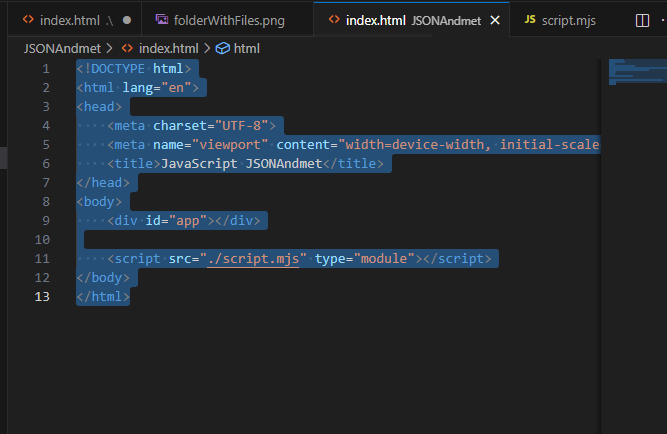Click the "viewport" string on line 5
This screenshot has width=667, height=434.
click(230, 145)
